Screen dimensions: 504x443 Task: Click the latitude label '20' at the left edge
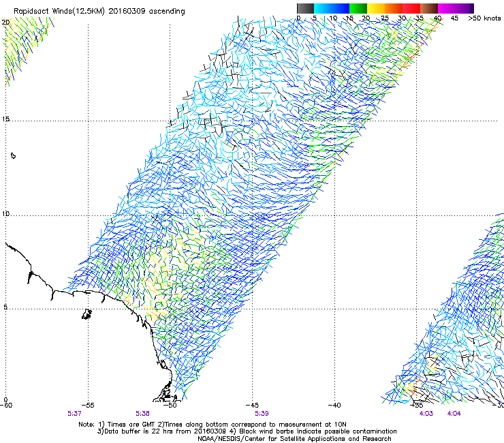coord(5,22)
